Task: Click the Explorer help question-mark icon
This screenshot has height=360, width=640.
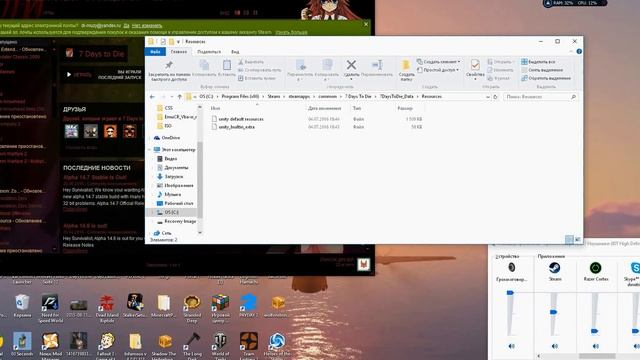Action: [x=579, y=51]
